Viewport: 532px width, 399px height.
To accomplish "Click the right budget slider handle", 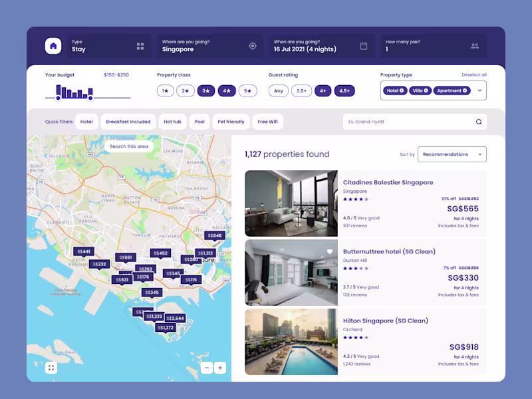I will tap(90, 98).
